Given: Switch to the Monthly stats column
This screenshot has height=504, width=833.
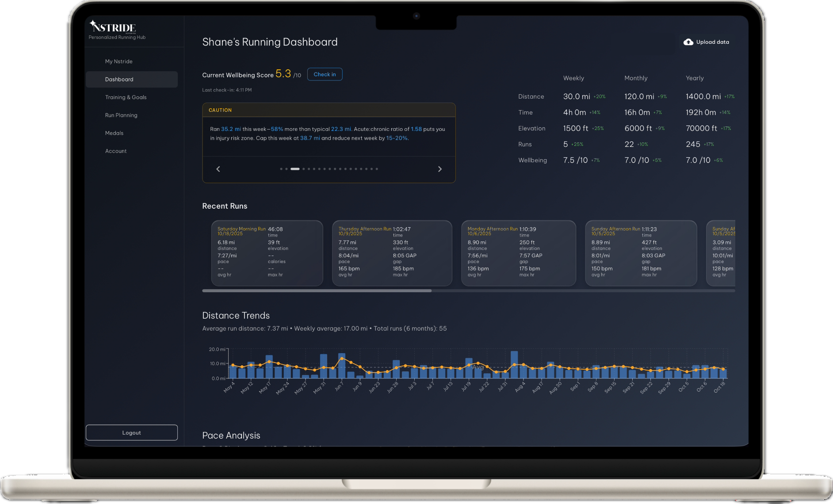Looking at the screenshot, I should click(x=636, y=78).
